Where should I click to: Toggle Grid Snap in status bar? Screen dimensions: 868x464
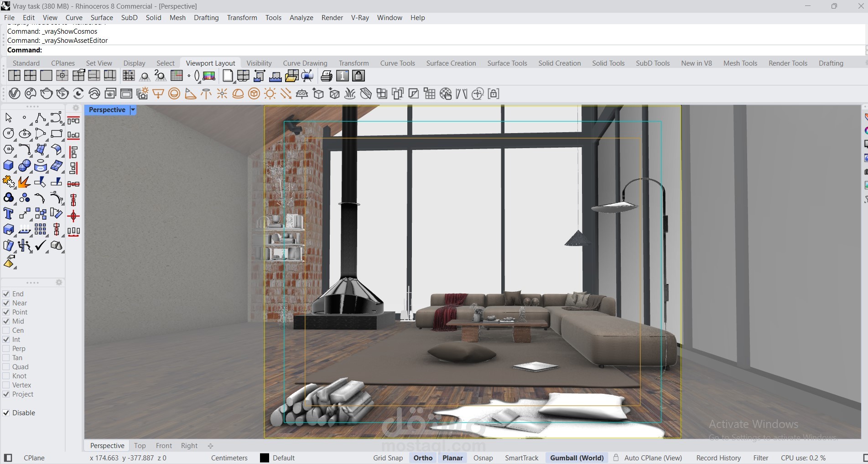click(388, 458)
